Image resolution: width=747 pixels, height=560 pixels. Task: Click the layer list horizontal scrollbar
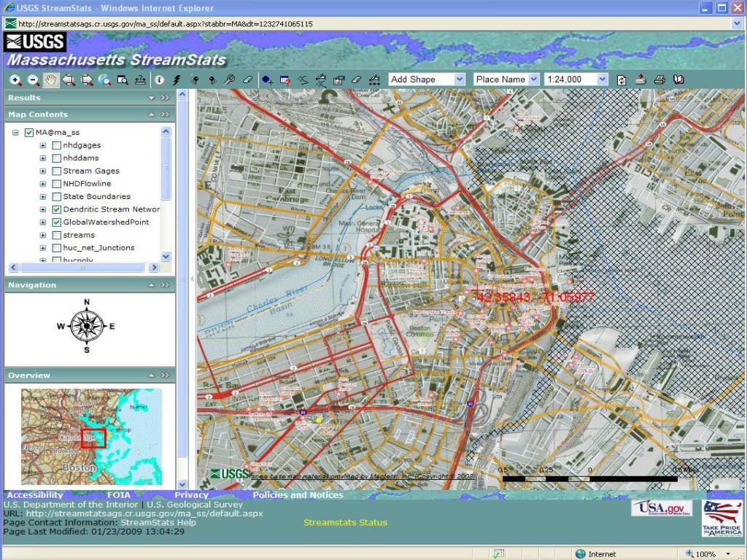[82, 268]
